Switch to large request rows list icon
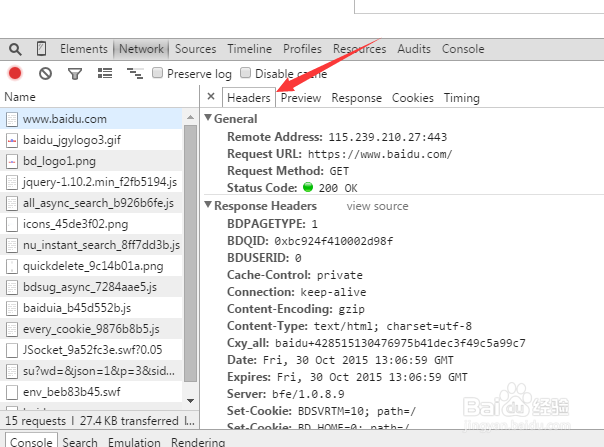 (105, 73)
